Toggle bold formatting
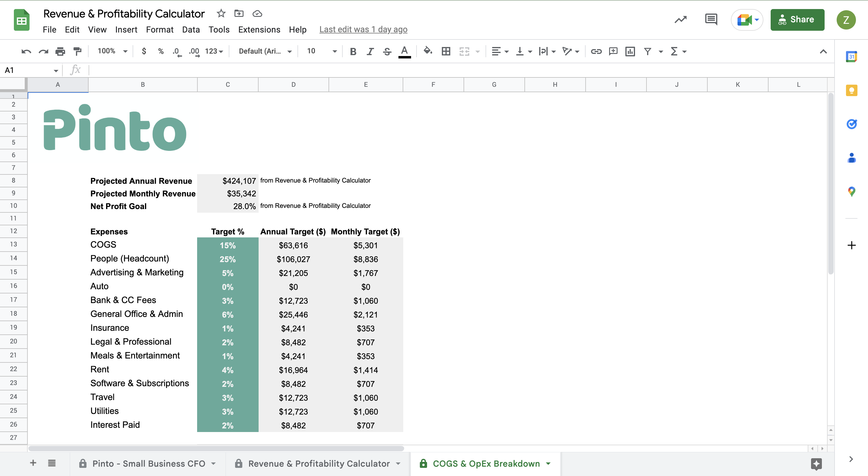Image resolution: width=868 pixels, height=476 pixels. tap(353, 51)
